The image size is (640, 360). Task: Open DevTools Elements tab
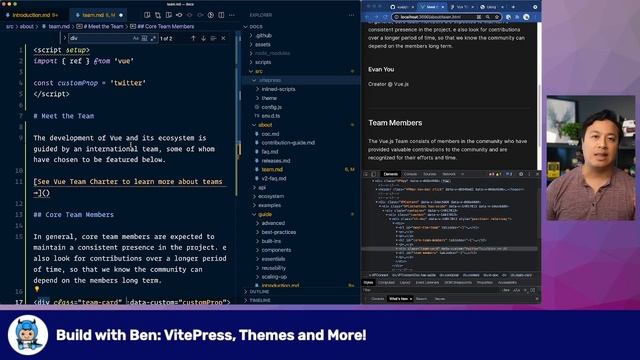391,174
